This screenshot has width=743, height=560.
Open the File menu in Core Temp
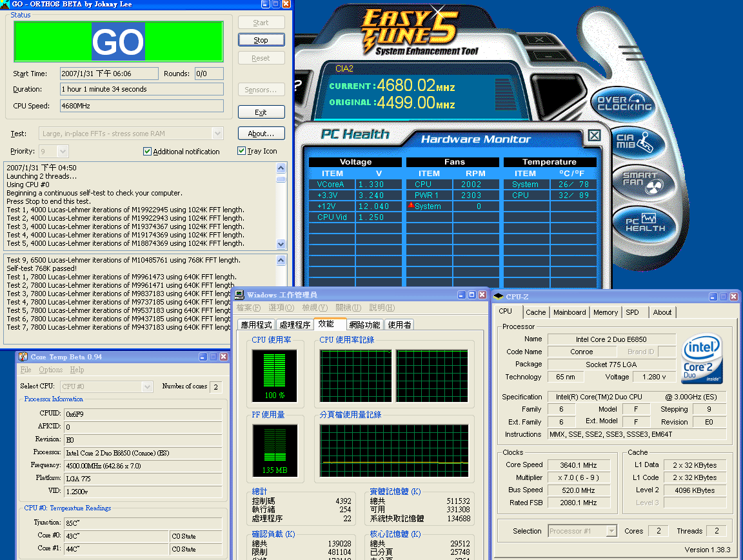click(x=26, y=370)
